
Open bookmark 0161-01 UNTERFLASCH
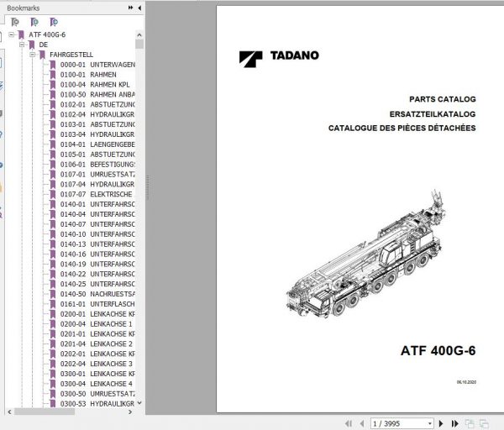pos(97,304)
